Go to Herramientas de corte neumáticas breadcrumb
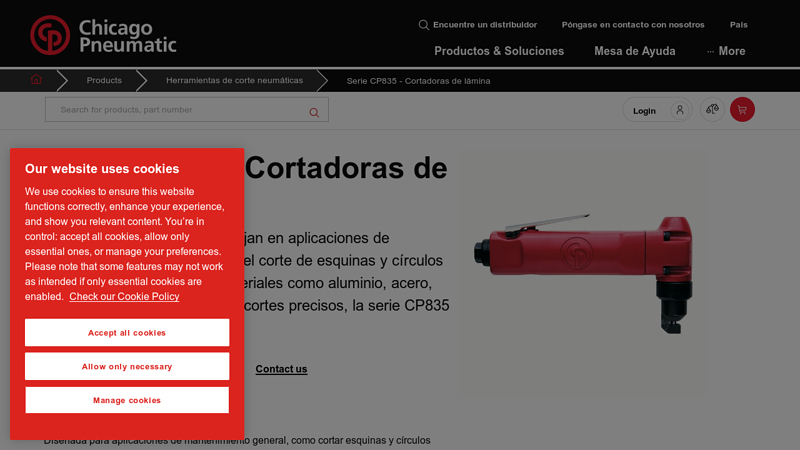Screen dimensions: 800x450 pyautogui.click(x=234, y=80)
